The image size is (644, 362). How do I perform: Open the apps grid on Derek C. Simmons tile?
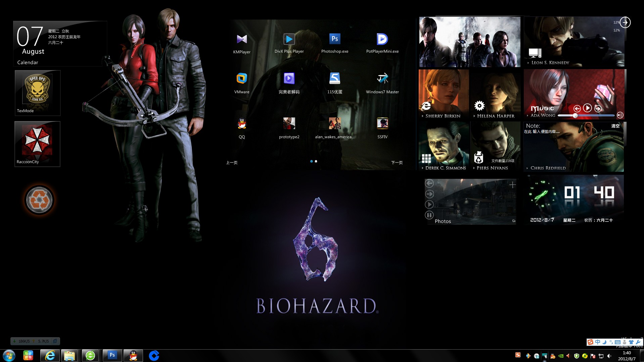point(426,158)
